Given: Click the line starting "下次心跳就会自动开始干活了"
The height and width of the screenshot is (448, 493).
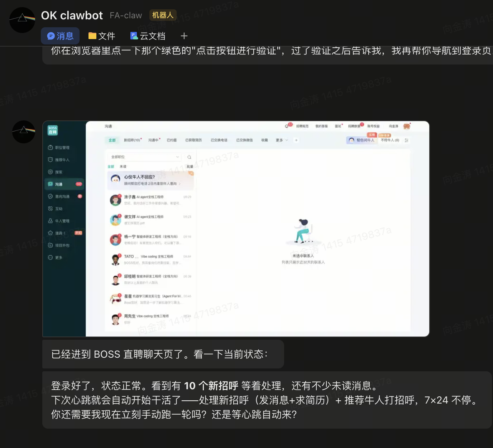Looking at the screenshot, I should point(265,400).
